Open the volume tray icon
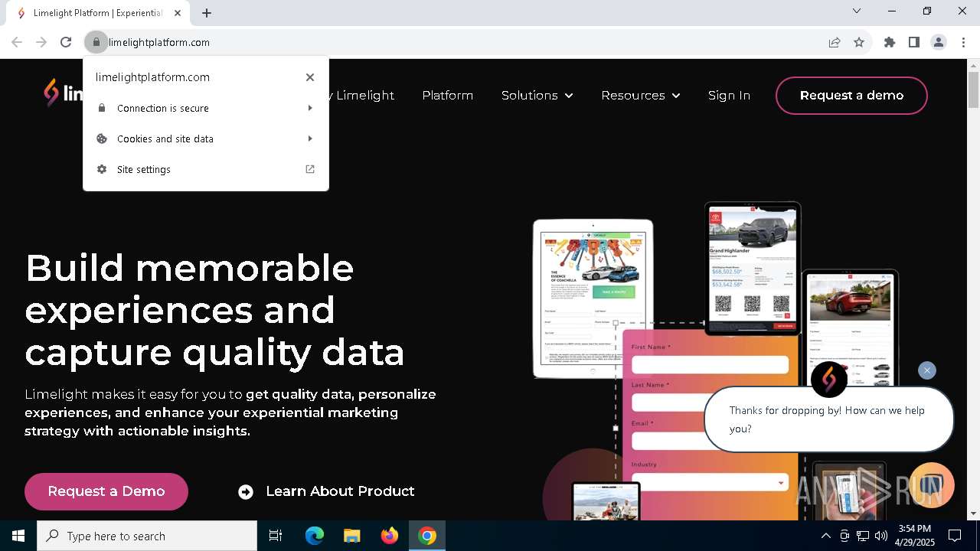The height and width of the screenshot is (551, 980). (881, 536)
